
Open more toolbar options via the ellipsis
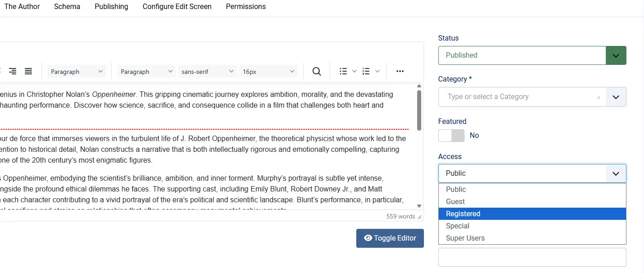click(x=399, y=71)
